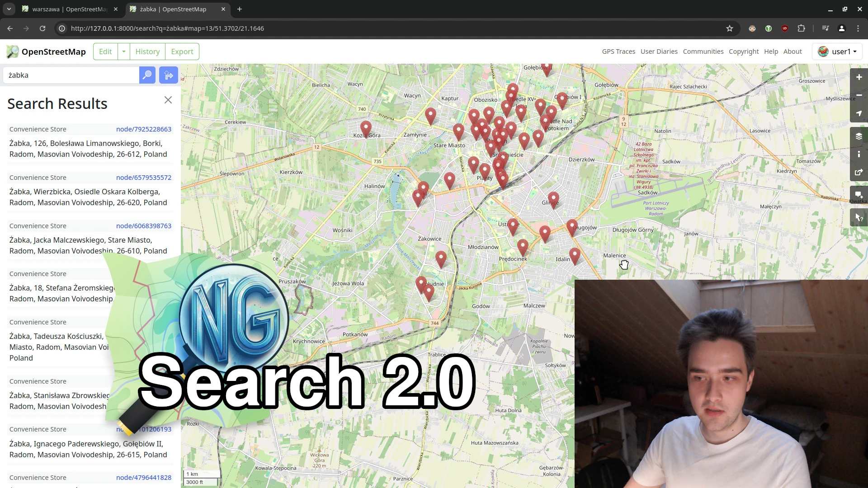
Task: Open link node/6579535572
Action: click(x=144, y=178)
